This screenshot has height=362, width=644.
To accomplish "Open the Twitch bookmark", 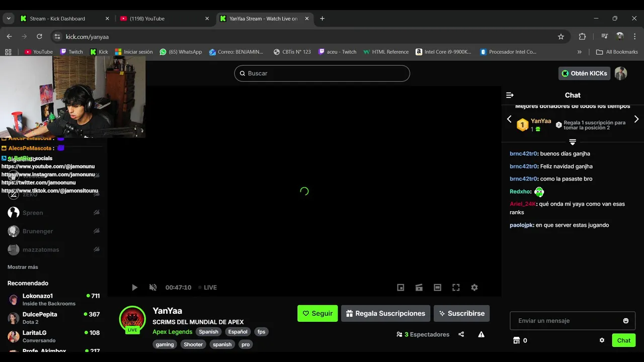I will pos(71,52).
